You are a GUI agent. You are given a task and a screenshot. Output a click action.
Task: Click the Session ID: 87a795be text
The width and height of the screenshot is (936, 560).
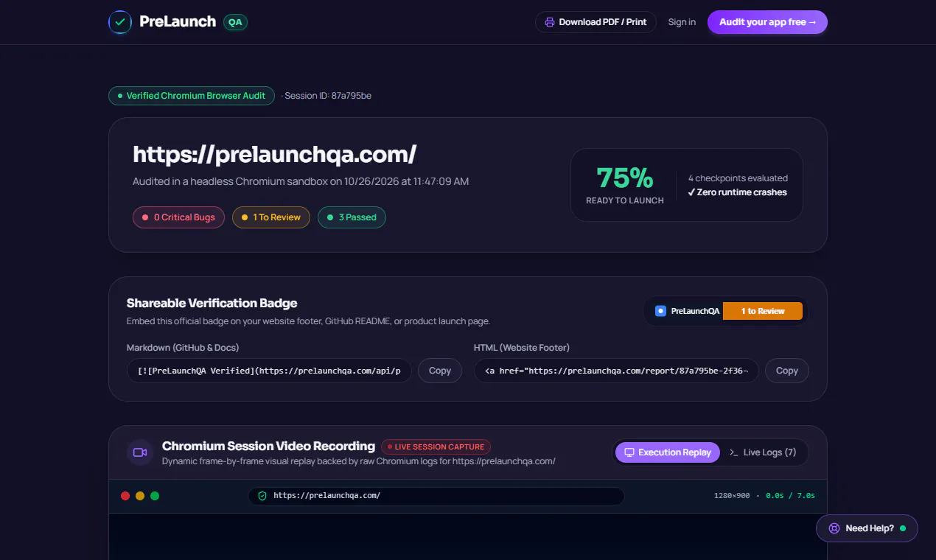pos(328,96)
